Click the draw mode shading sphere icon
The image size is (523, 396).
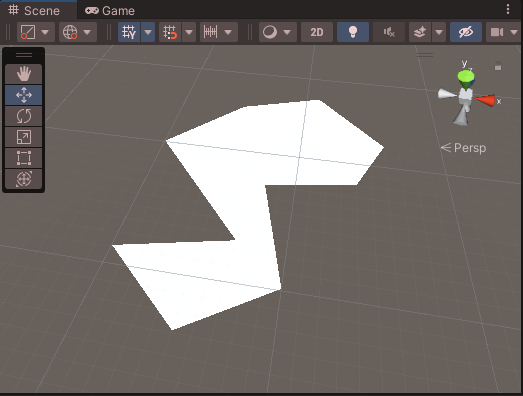point(270,32)
